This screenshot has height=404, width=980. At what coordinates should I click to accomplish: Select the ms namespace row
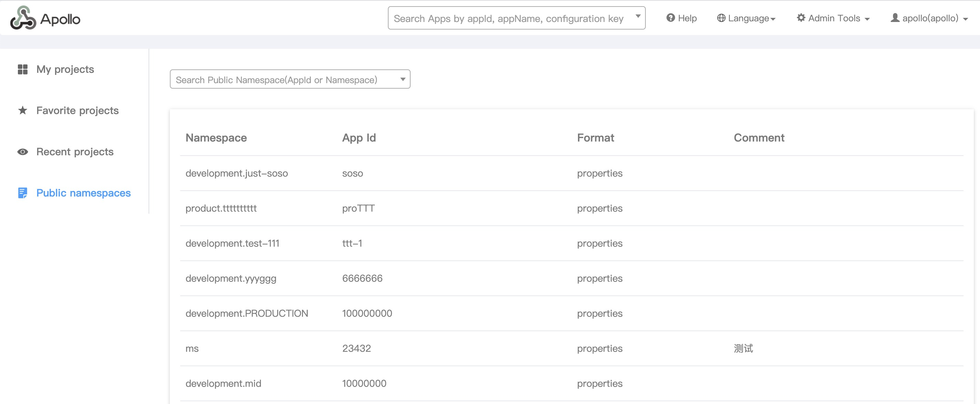pos(192,348)
